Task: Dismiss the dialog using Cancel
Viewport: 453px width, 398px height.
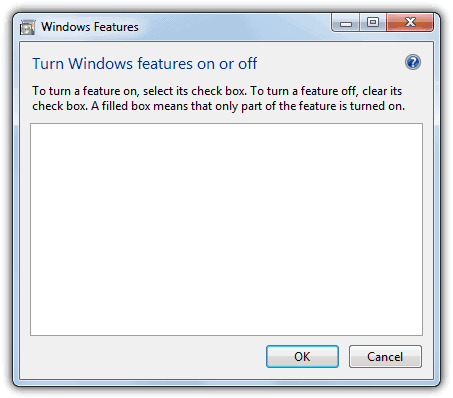Action: coord(385,357)
